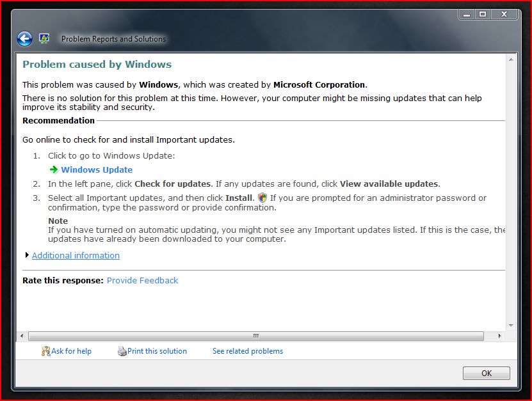Click the blue Back arrow button
Viewport: 532px width, 401px height.
coord(24,39)
